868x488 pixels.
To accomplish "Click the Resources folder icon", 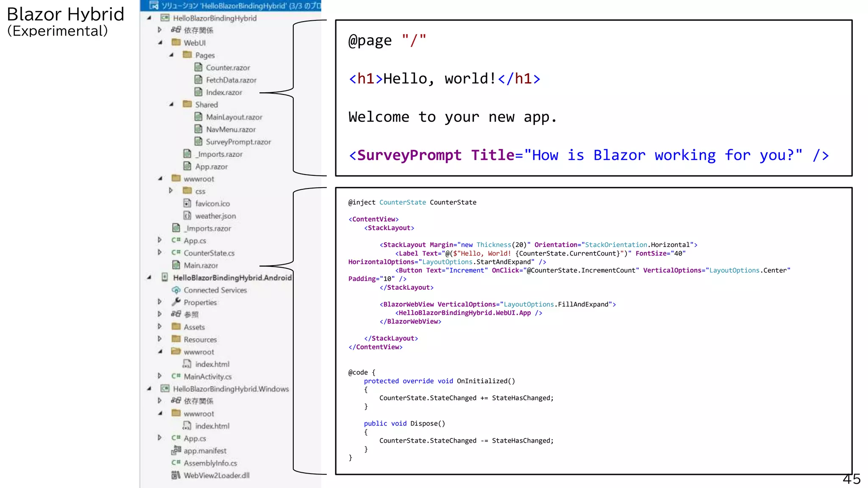I will [x=176, y=338].
